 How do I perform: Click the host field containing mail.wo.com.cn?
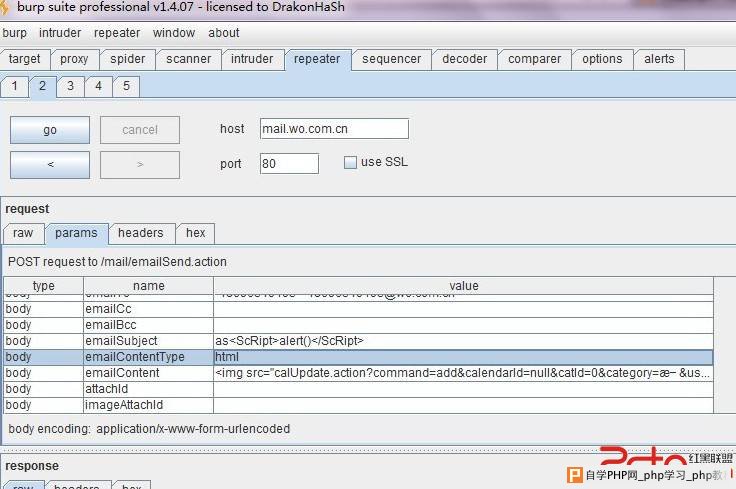click(334, 129)
